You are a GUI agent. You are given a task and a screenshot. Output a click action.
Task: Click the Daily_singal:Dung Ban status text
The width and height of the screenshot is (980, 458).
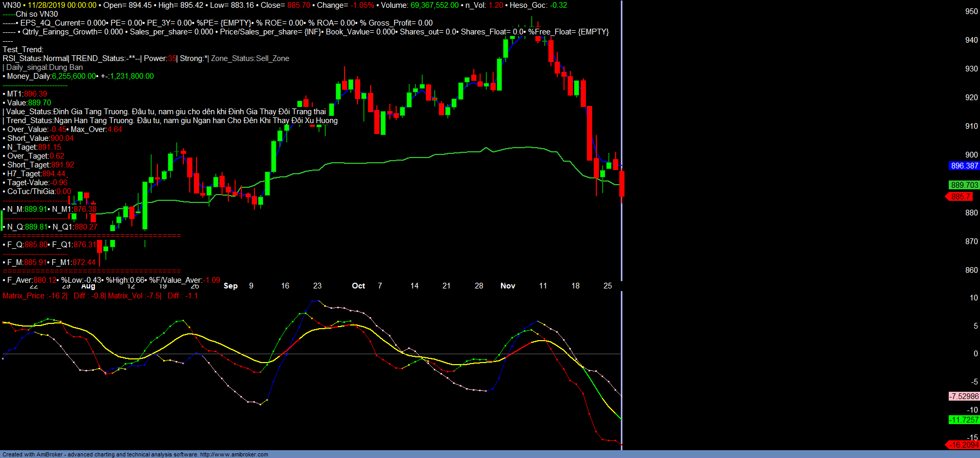pyautogui.click(x=44, y=67)
